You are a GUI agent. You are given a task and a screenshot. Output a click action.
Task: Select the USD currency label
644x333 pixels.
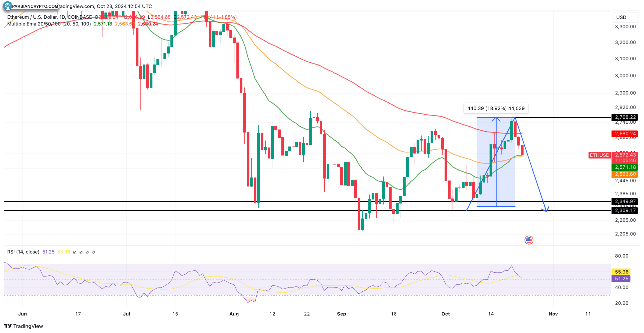tap(621, 17)
